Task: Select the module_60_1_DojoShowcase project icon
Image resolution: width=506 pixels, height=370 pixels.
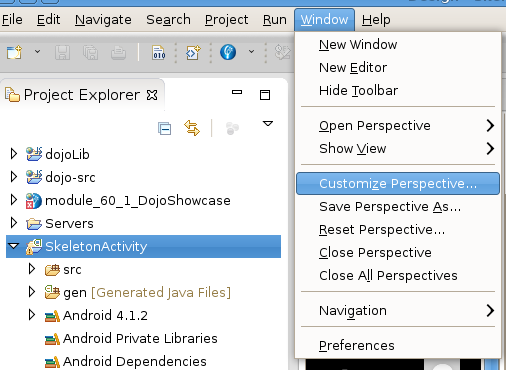Action: 34,201
